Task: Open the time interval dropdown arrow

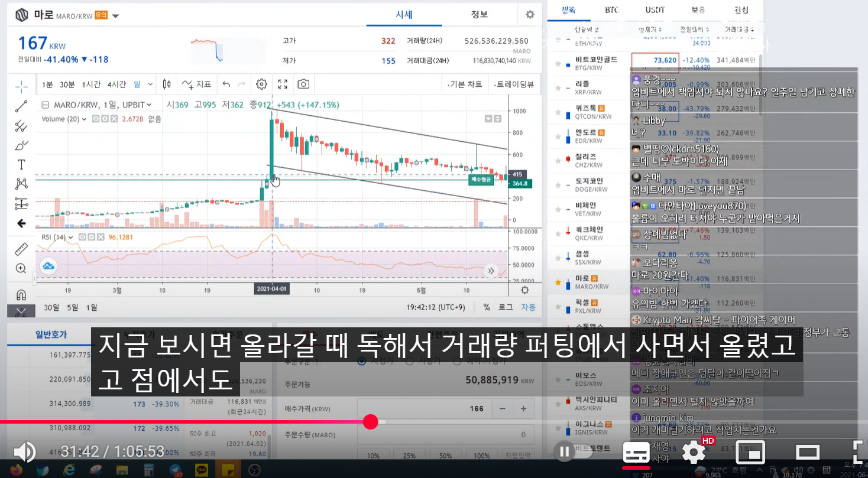Action: pyautogui.click(x=150, y=84)
